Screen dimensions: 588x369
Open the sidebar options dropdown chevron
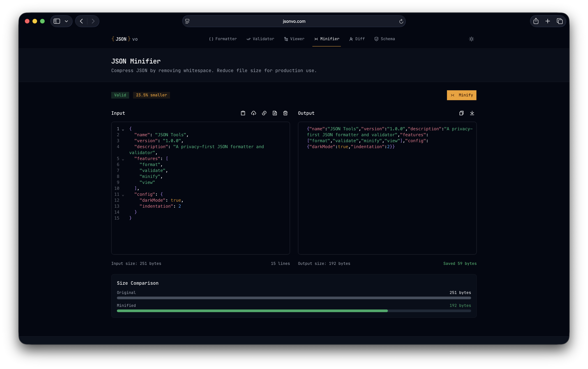(66, 21)
